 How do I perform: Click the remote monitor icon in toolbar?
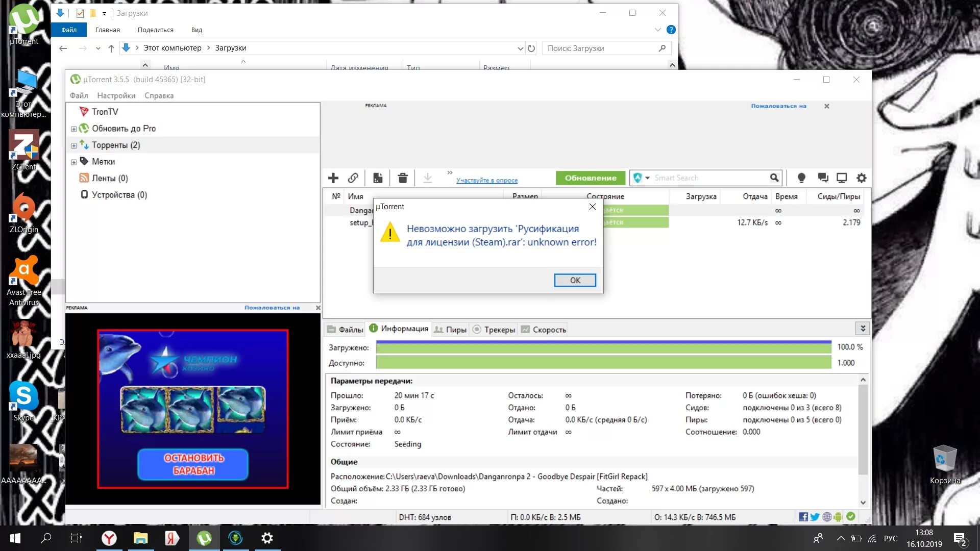click(842, 178)
